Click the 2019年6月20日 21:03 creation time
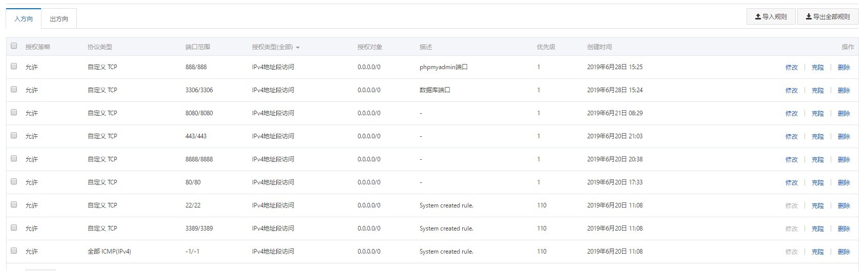This screenshot has width=868, height=271. (615, 136)
